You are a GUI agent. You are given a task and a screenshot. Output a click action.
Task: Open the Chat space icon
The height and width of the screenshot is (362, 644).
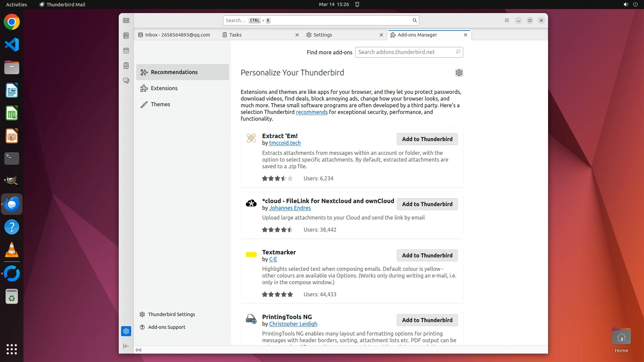[x=126, y=81]
